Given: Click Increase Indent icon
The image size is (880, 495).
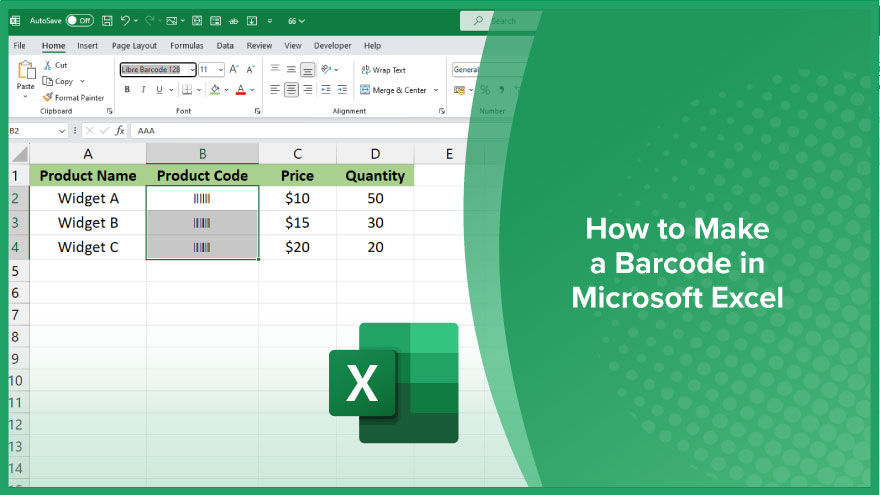Looking at the screenshot, I should click(342, 89).
